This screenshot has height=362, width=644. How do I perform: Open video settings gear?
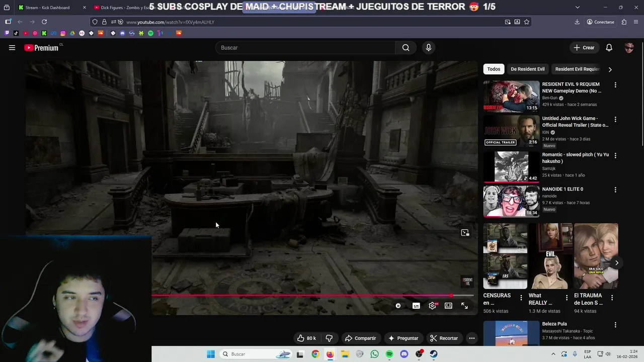[432, 306]
